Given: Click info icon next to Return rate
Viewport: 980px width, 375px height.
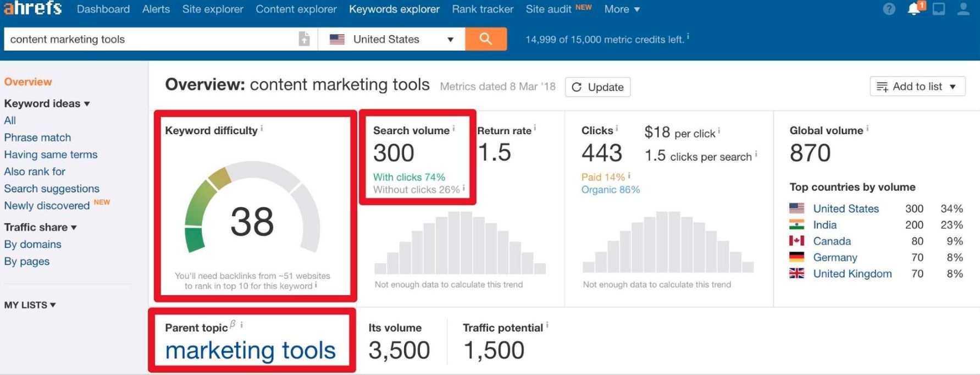Looking at the screenshot, I should pyautogui.click(x=535, y=128).
